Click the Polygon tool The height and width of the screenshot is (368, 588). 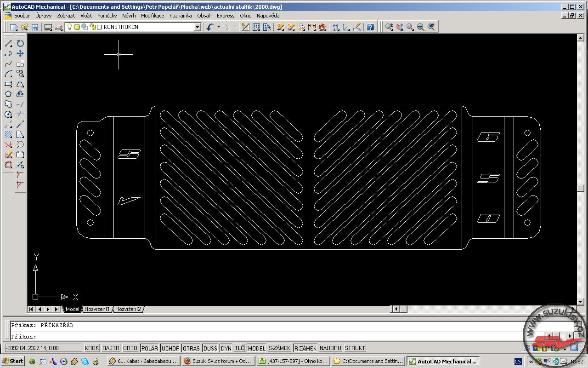tap(8, 94)
